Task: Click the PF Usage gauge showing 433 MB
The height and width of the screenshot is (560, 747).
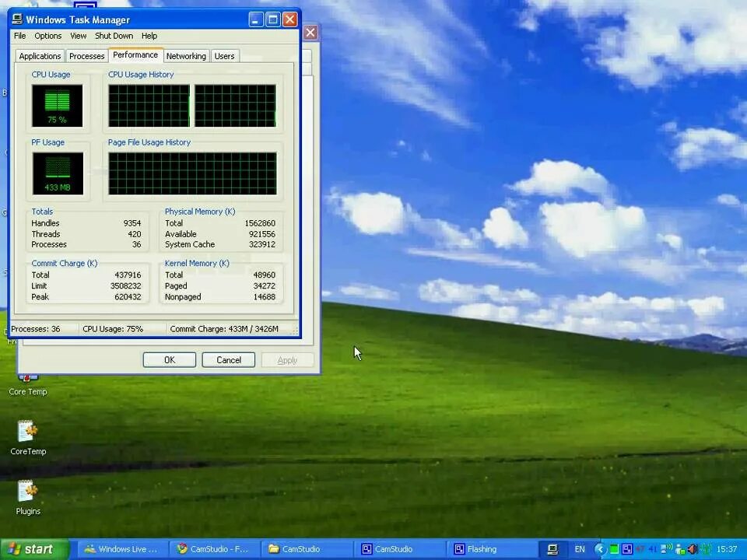Action: coord(58,173)
